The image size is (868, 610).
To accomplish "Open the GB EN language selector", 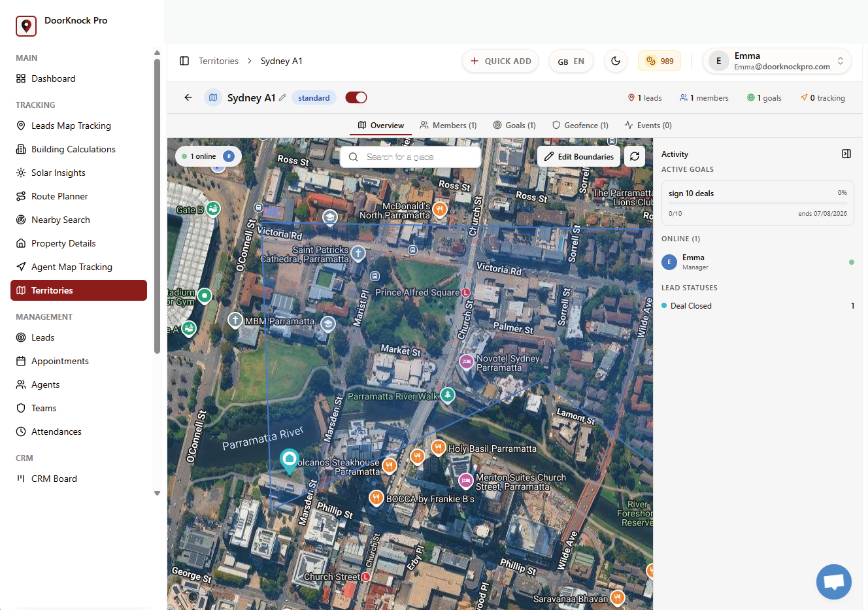I will 571,61.
